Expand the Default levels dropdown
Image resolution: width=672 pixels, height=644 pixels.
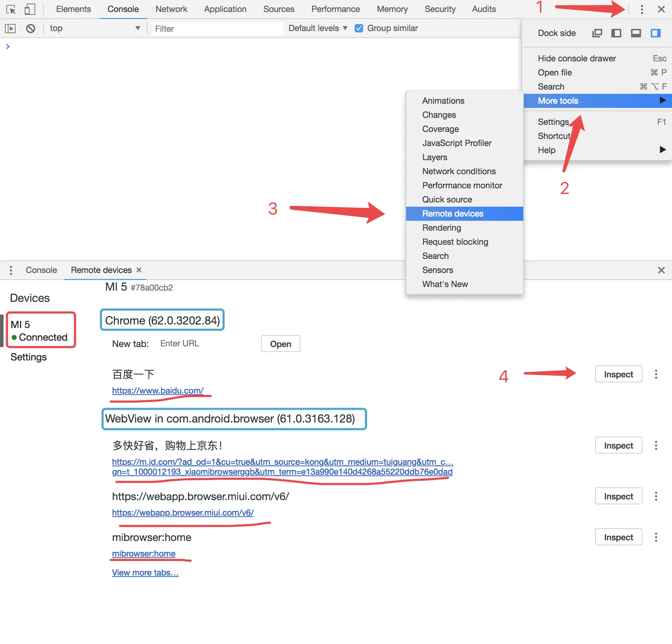tap(318, 28)
